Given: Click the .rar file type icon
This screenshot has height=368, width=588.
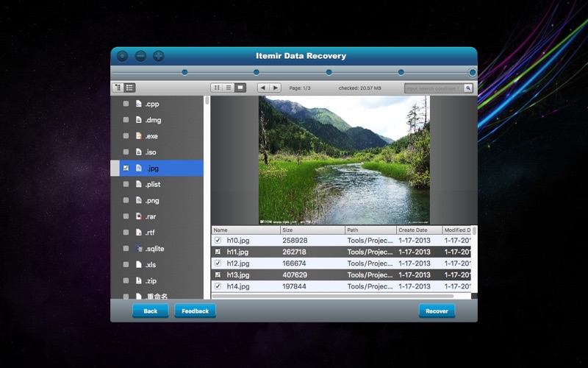Looking at the screenshot, I should [x=139, y=216].
